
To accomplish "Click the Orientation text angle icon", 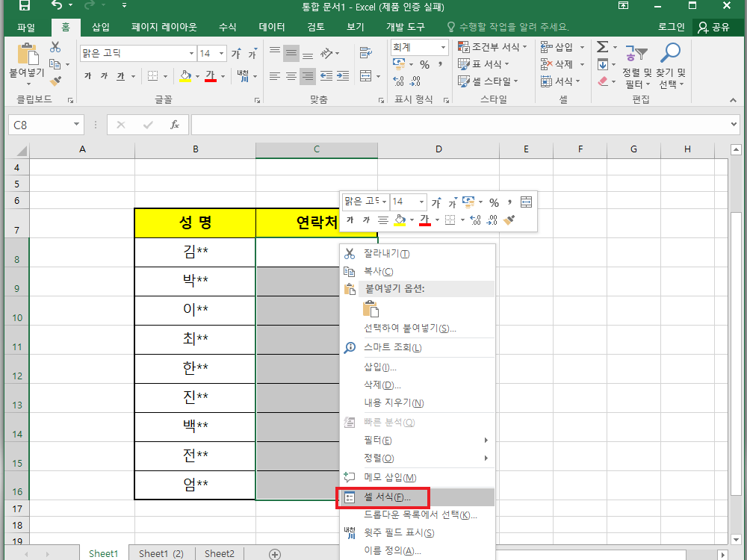I will (326, 53).
